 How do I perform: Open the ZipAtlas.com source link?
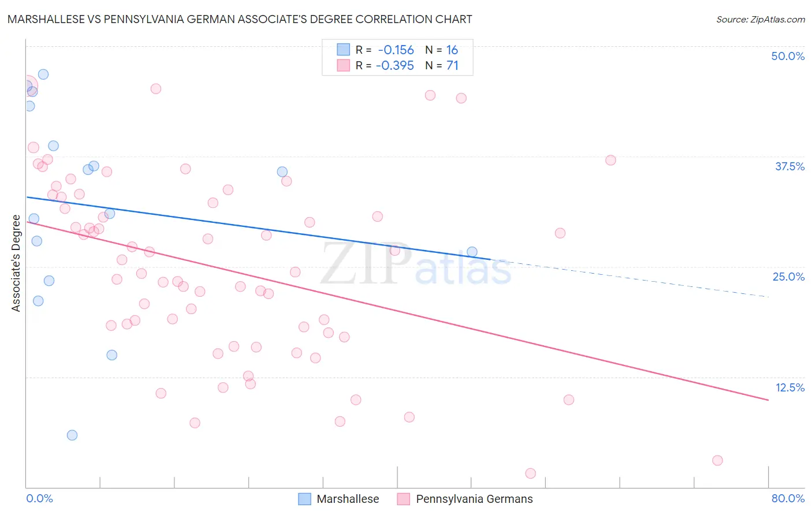tap(761, 19)
